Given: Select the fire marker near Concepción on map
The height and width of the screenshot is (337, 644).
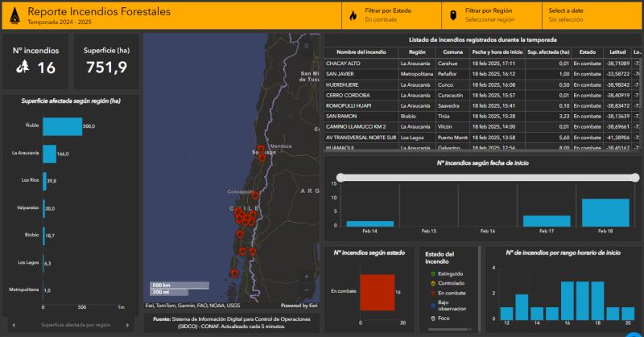Looking at the screenshot, I should (x=255, y=195).
